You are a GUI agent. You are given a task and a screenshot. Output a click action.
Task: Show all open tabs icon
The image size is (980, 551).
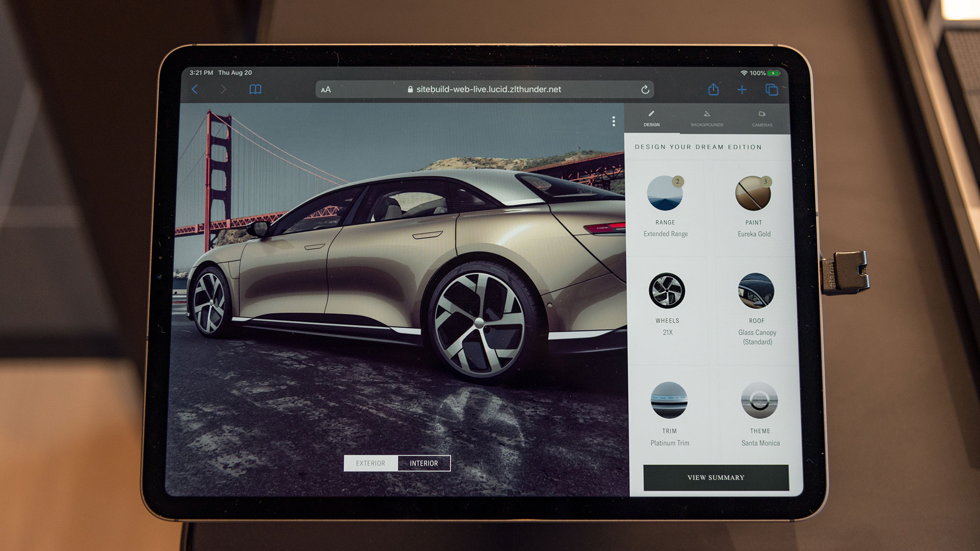pos(771,89)
